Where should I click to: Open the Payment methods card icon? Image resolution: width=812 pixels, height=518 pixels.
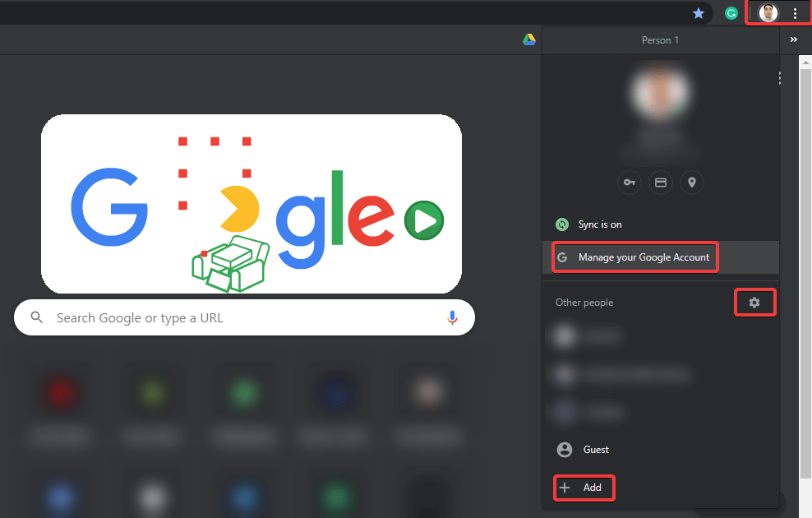(661, 183)
